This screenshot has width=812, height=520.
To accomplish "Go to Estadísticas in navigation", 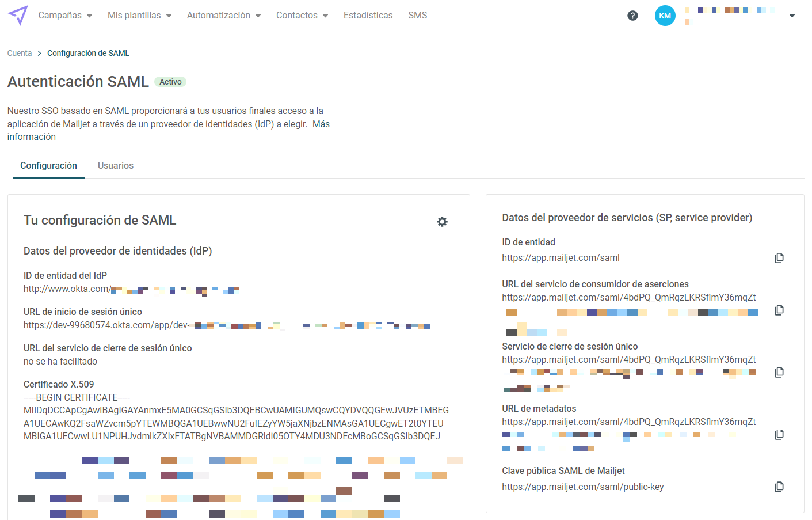I will click(368, 16).
